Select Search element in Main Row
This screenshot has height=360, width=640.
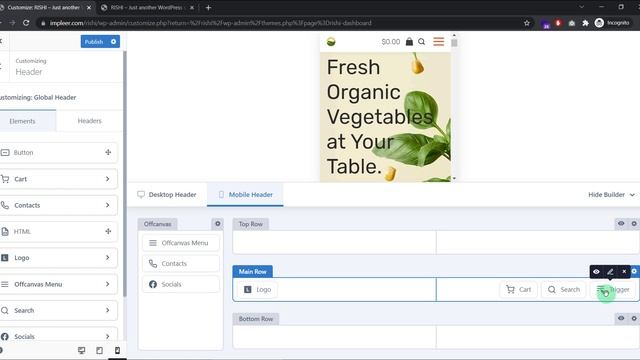point(564,289)
